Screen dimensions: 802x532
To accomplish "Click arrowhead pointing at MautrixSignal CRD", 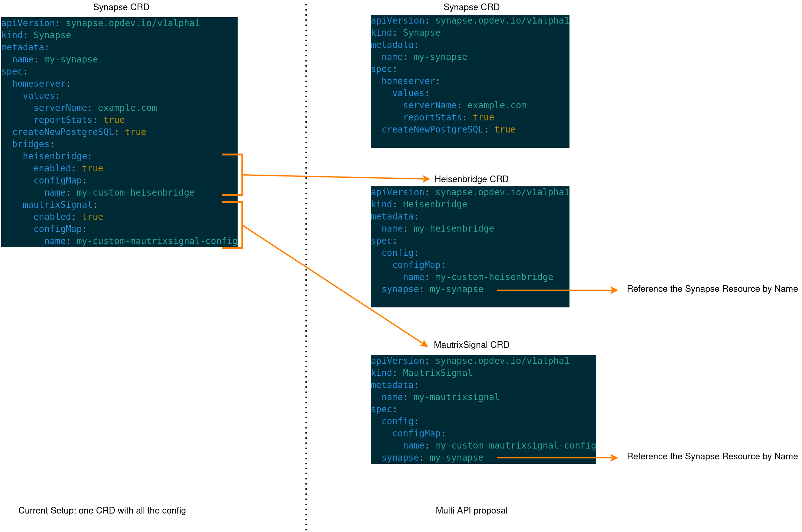I will [425, 344].
